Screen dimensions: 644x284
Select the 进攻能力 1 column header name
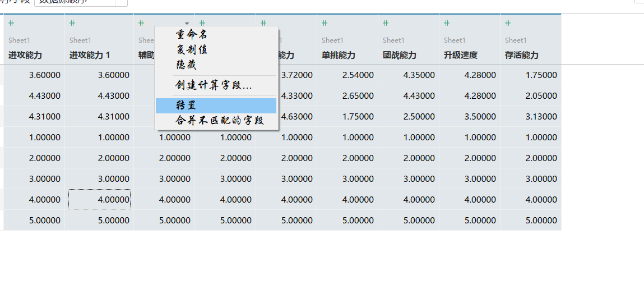click(x=90, y=55)
